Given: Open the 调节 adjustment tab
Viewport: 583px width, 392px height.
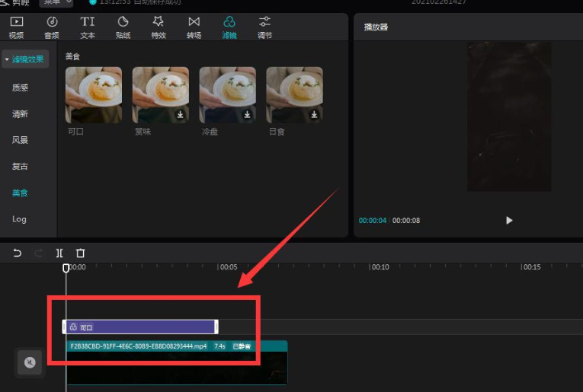Looking at the screenshot, I should pyautogui.click(x=264, y=27).
